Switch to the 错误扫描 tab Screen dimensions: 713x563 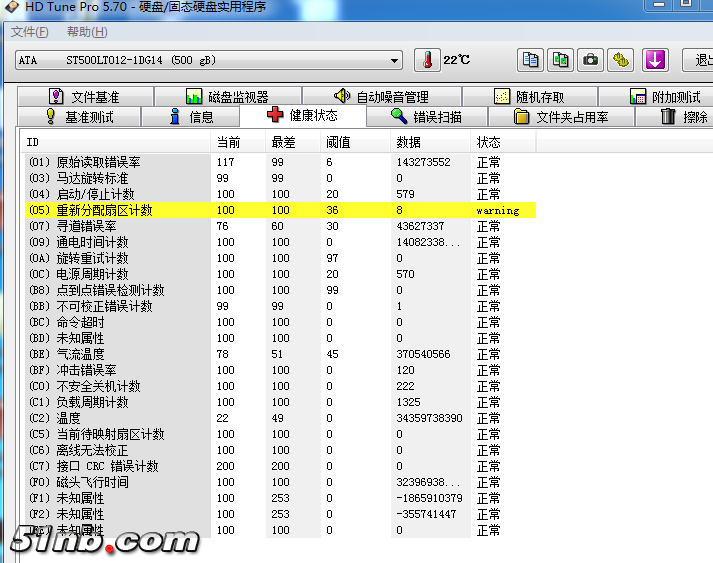[x=427, y=117]
